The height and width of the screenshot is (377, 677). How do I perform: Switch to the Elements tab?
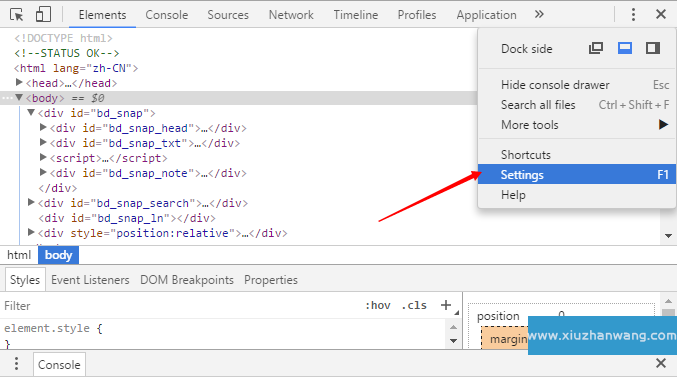point(102,15)
